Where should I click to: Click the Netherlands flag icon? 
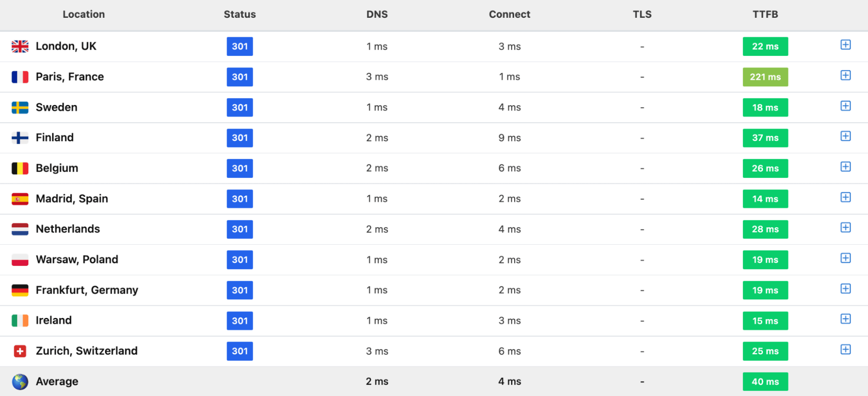[20, 229]
